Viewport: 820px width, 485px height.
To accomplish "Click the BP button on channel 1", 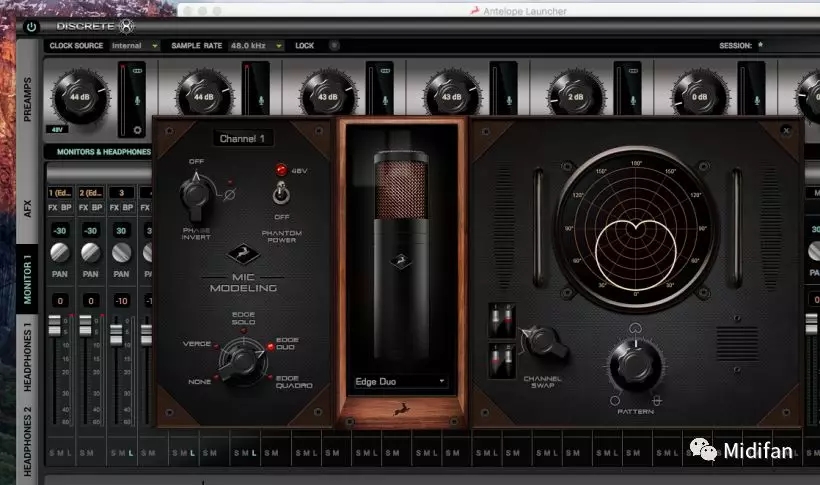I will (68, 207).
